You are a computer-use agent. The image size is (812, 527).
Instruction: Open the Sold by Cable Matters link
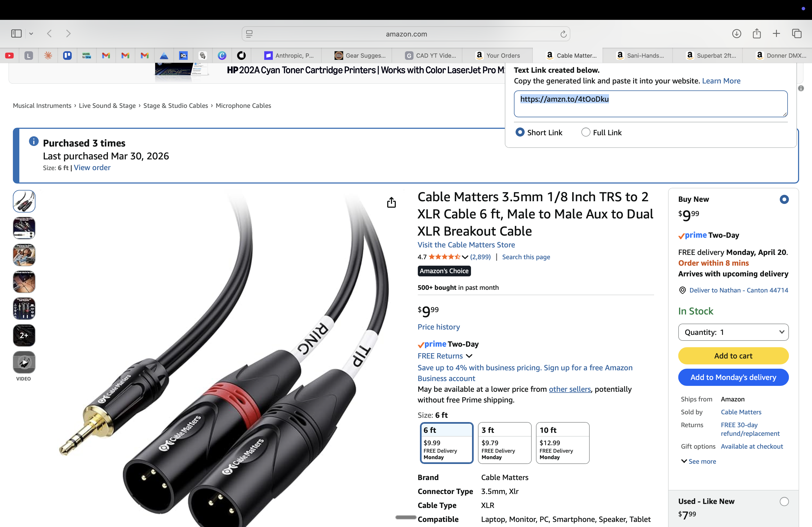(741, 412)
